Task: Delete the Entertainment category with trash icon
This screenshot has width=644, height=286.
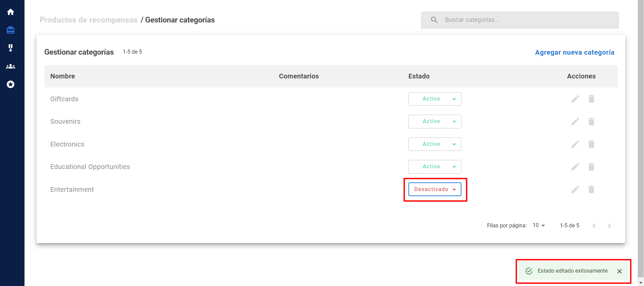Action: click(x=591, y=189)
